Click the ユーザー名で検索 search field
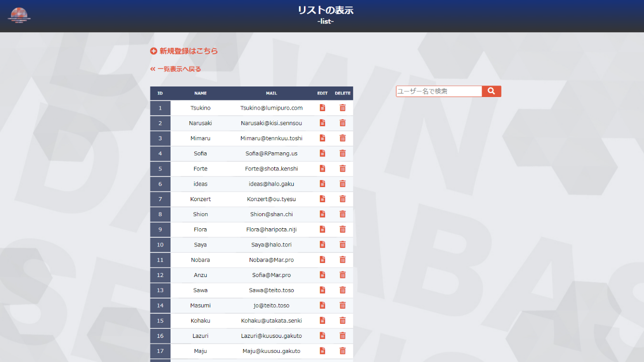Image resolution: width=644 pixels, height=362 pixels. tap(438, 91)
